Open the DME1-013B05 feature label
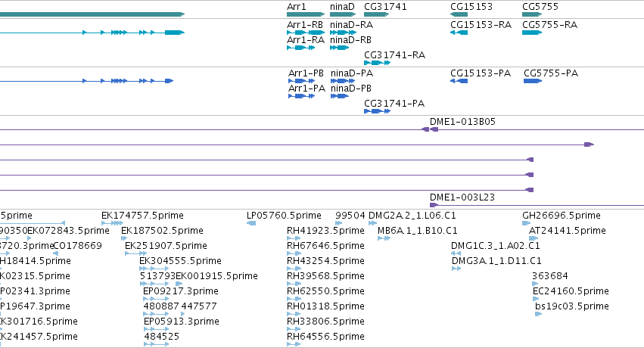The width and height of the screenshot is (644, 348). coord(462,122)
